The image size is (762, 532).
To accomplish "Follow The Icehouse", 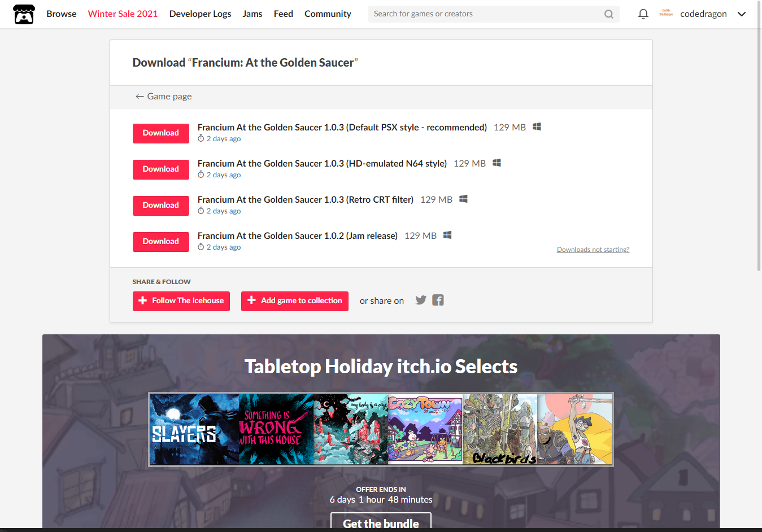I will tap(181, 301).
